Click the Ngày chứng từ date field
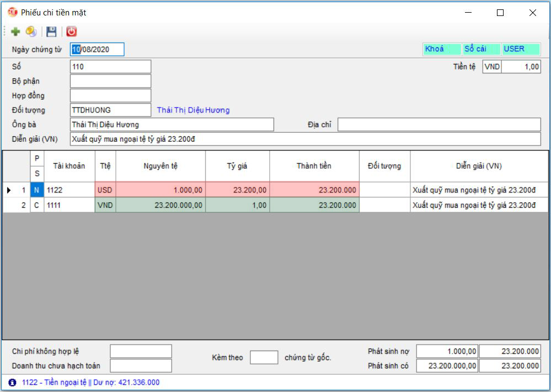Image resolution: width=551 pixels, height=392 pixels. [97, 50]
